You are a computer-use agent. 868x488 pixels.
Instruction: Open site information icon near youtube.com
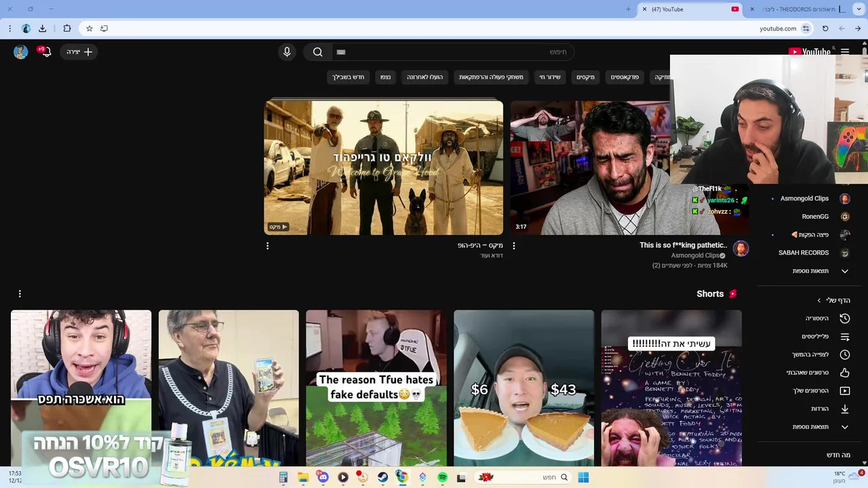coord(806,28)
